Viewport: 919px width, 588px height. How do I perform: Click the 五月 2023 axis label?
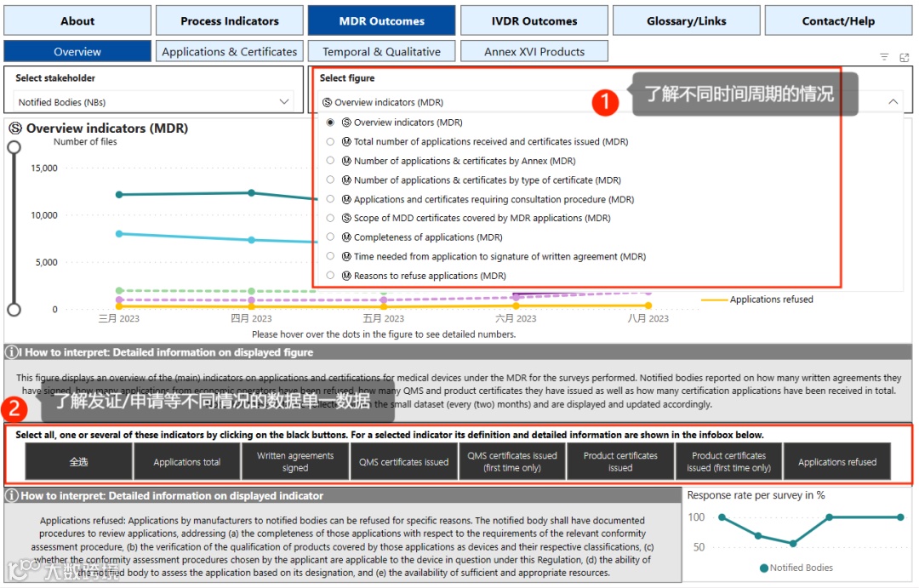coord(384,318)
